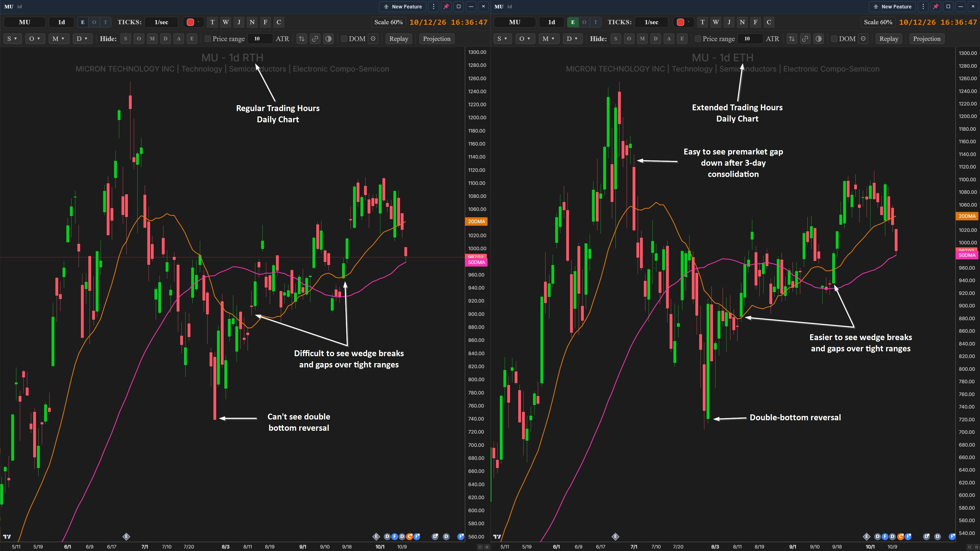Click Scale 60% button in right chart
Image resolution: width=980 pixels, height=551 pixels.
[878, 22]
